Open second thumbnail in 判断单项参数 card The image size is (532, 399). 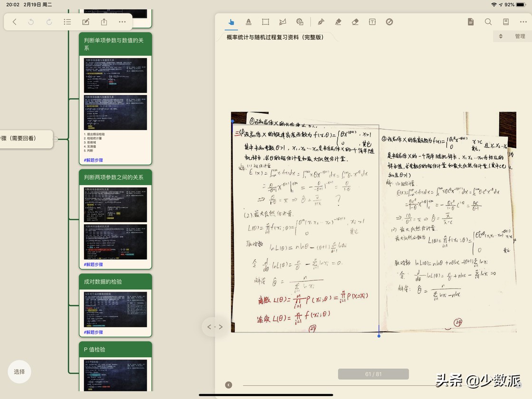115,112
